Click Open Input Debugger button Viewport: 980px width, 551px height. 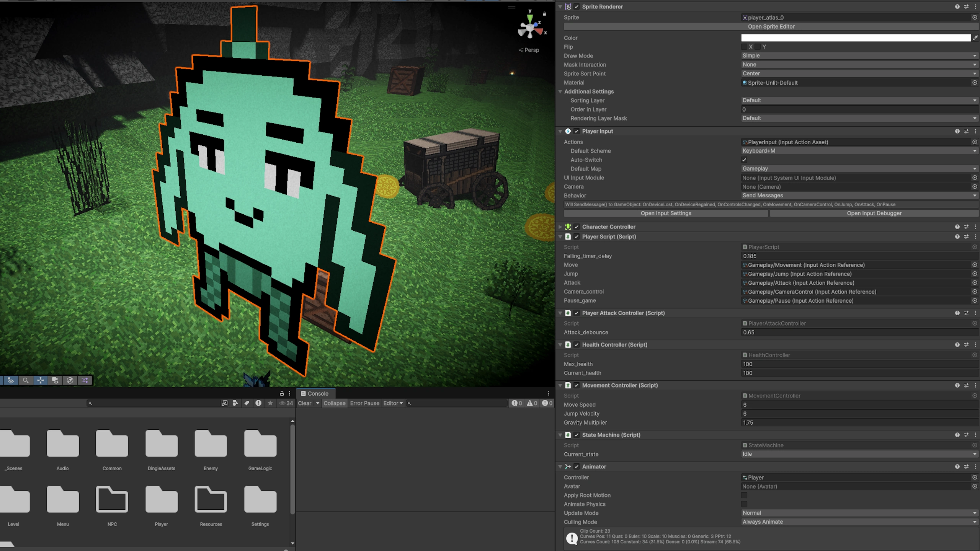tap(874, 214)
